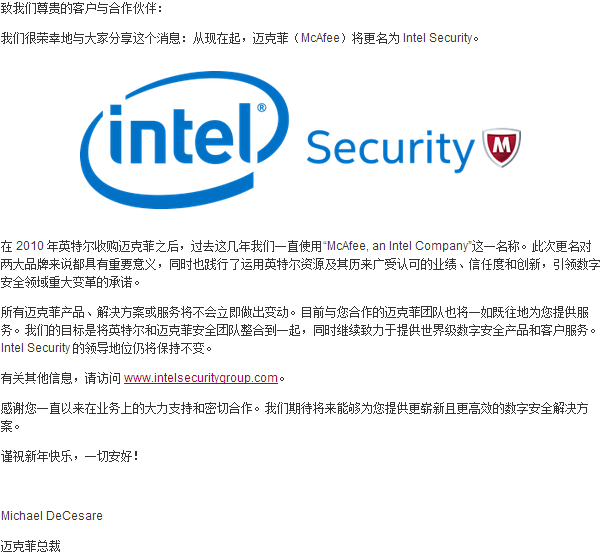Click the paragraph starting 所有迈克菲产品
600x555 pixels.
click(299, 330)
